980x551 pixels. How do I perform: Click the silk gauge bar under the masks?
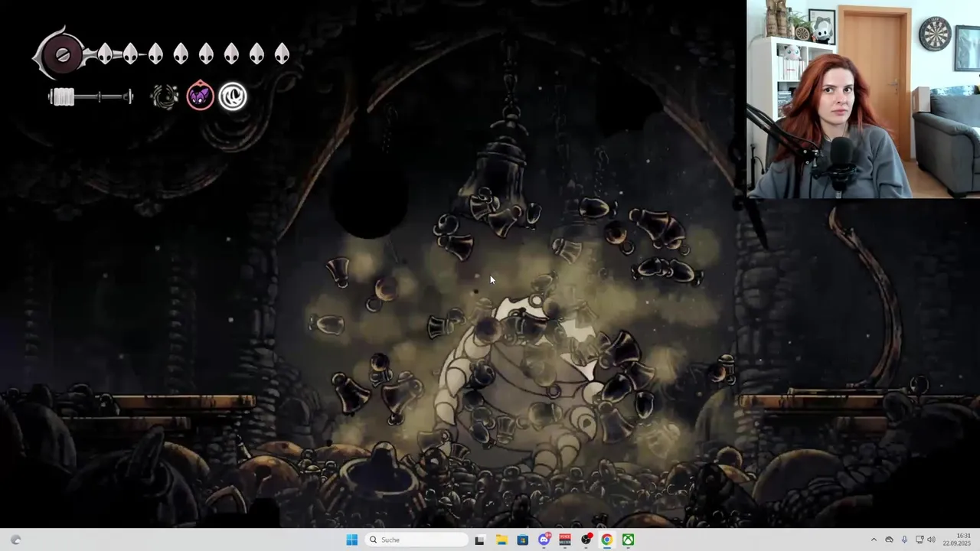coord(91,96)
